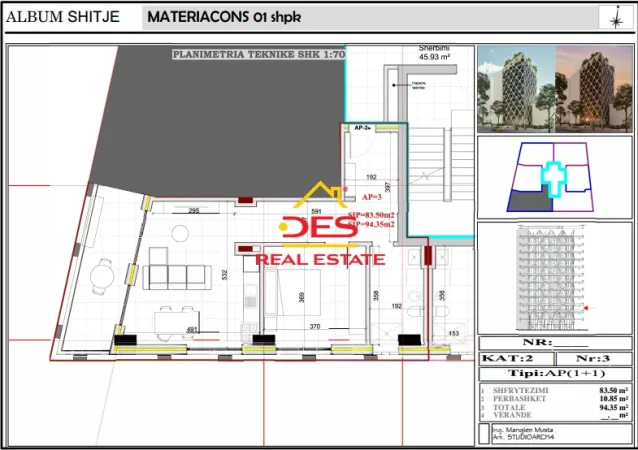Click the round balcony table with chairs
This screenshot has width=638, height=450.
coord(102,277)
